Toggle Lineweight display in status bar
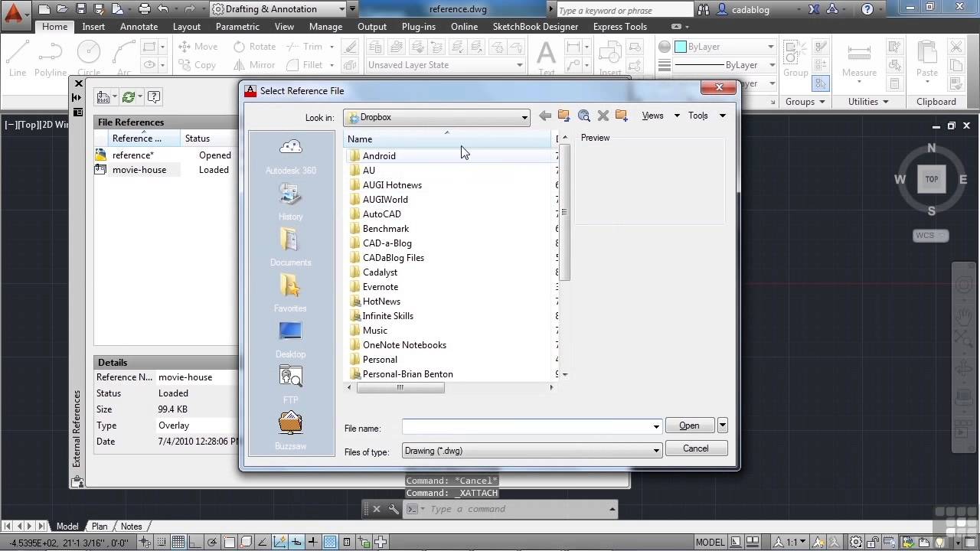The image size is (980, 551). [312, 543]
